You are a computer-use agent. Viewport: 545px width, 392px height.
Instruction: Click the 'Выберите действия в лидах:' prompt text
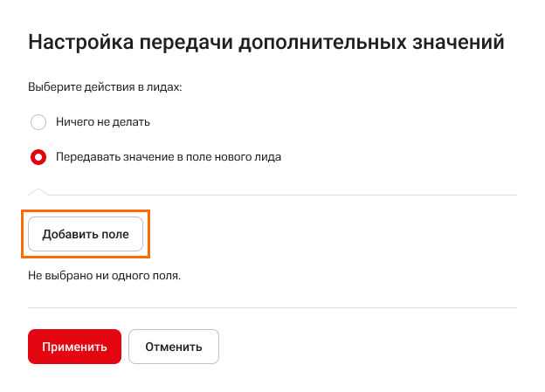click(x=110, y=87)
